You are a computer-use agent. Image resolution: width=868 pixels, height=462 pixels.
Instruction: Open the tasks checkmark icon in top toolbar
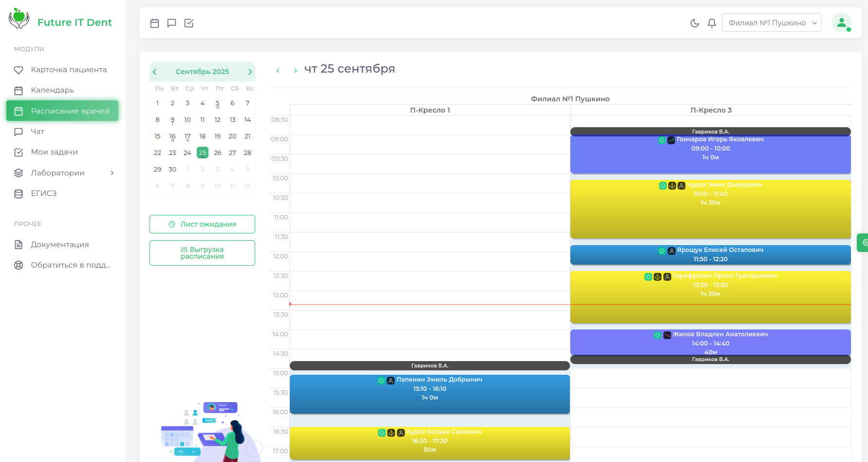(x=189, y=23)
